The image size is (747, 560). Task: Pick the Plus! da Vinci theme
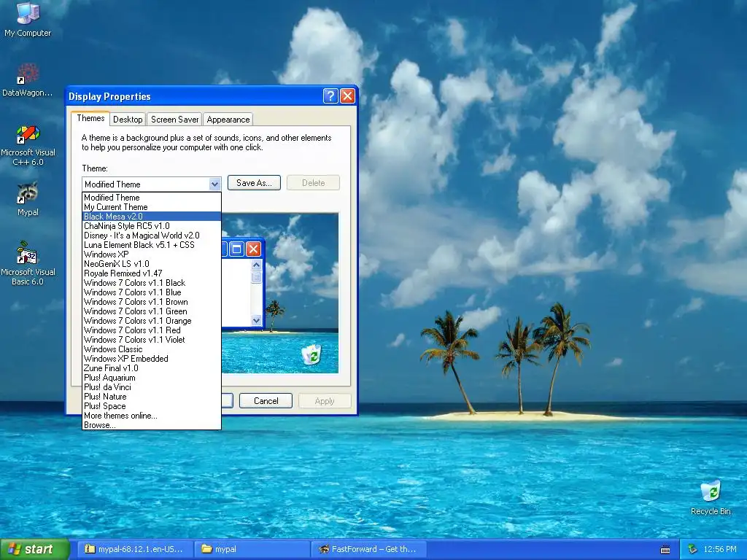point(152,387)
